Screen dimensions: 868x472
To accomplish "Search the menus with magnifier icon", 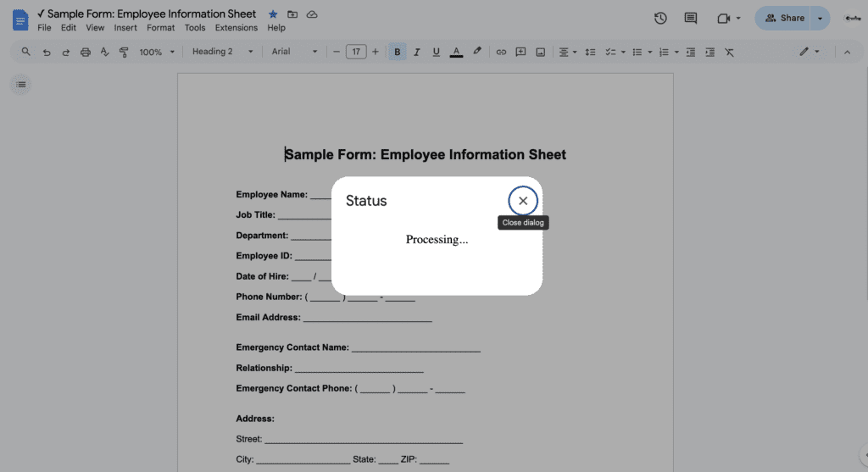I will 26,52.
